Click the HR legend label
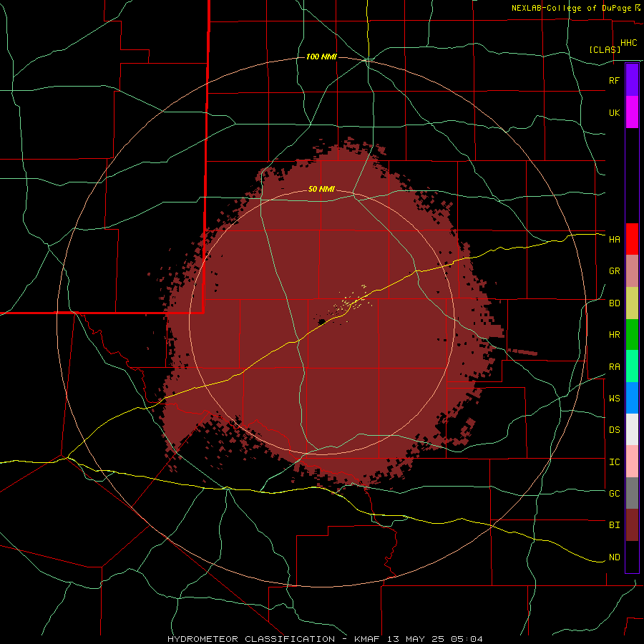 point(614,335)
